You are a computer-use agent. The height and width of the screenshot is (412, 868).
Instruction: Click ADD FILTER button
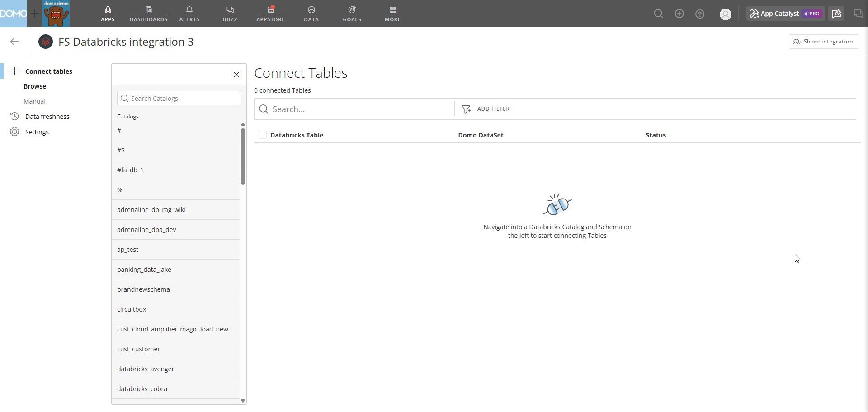tap(486, 109)
